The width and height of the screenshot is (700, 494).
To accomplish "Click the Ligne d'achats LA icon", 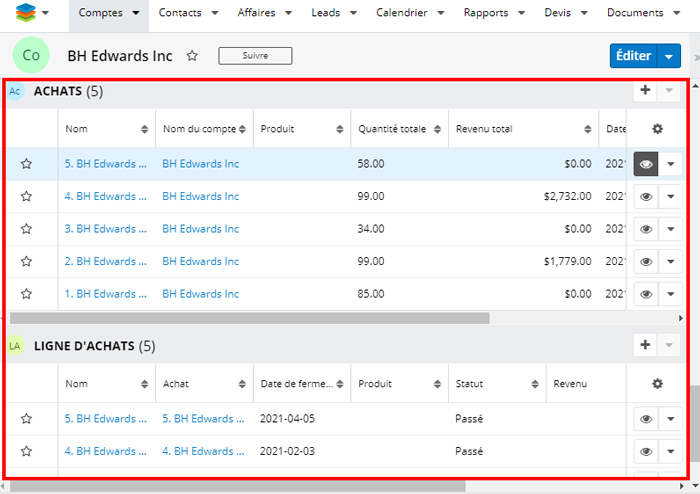I will [x=15, y=346].
